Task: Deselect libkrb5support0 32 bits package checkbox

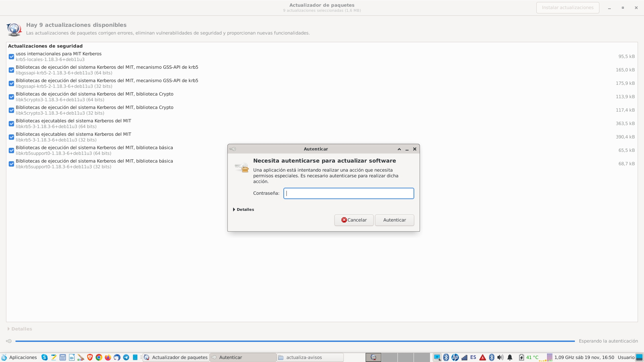Action: [11, 164]
